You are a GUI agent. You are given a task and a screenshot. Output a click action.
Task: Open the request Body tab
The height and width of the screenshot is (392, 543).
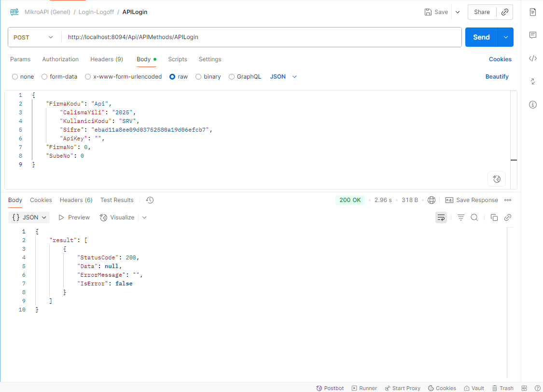(146, 59)
